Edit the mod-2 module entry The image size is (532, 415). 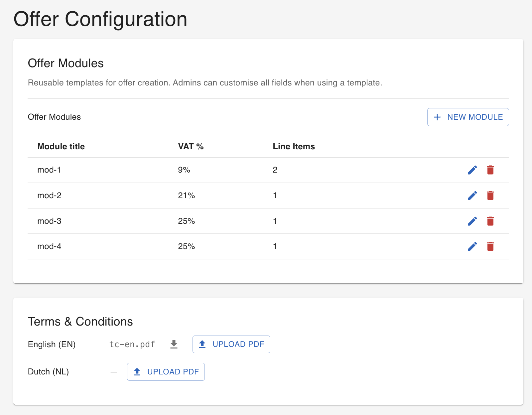[x=472, y=196]
